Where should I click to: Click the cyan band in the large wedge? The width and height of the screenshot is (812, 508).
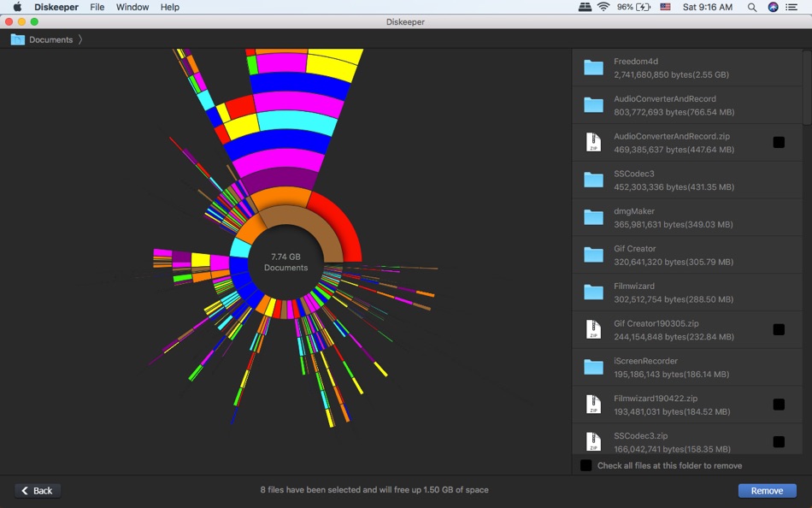(297, 123)
